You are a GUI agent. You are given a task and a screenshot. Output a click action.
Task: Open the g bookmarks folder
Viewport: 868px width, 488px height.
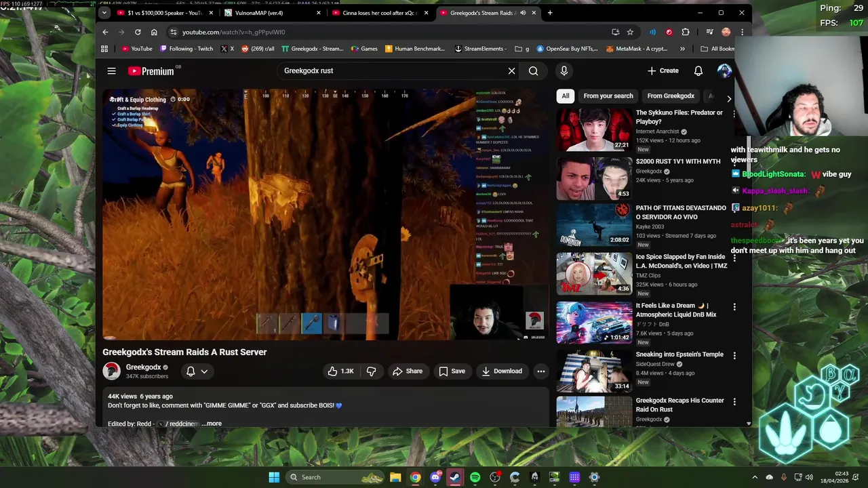[522, 49]
